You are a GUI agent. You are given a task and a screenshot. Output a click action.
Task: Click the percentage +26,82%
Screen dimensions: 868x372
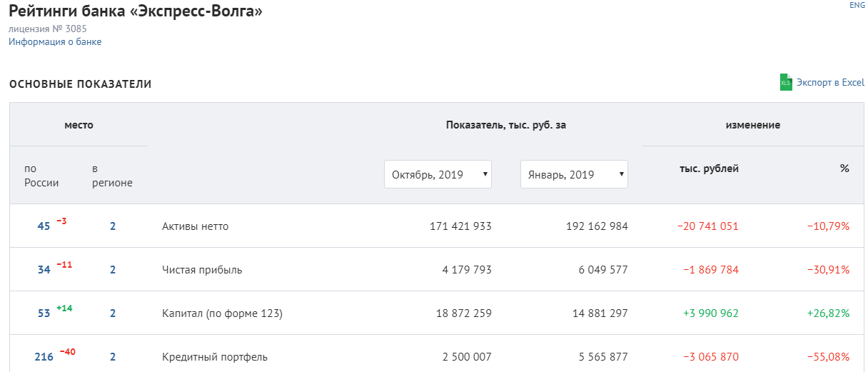point(828,313)
